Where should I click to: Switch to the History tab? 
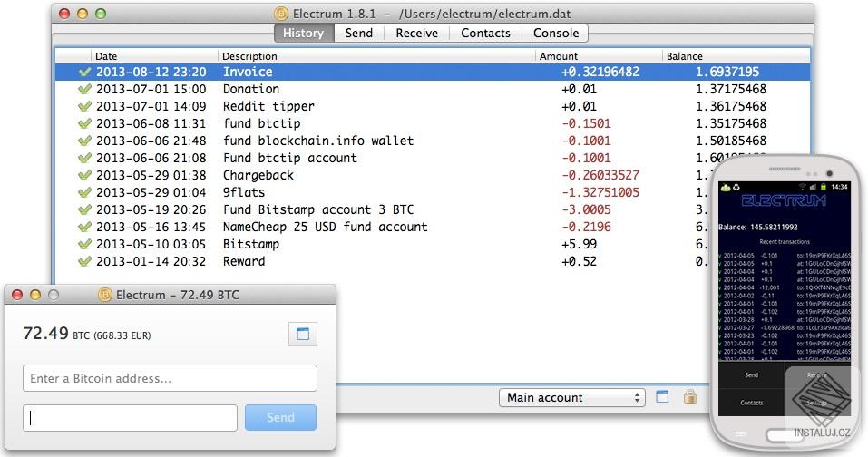pos(303,34)
